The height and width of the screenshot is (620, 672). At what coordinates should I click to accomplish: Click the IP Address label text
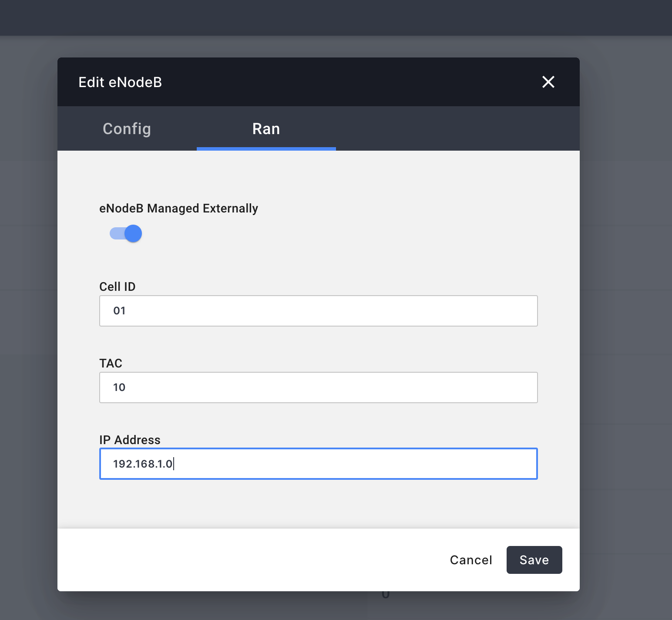tap(130, 440)
